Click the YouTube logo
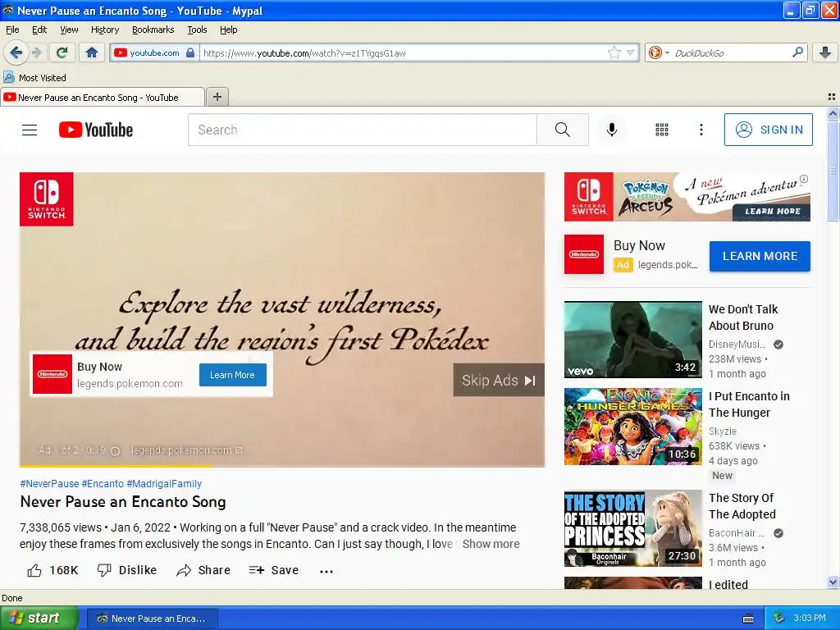 (96, 130)
